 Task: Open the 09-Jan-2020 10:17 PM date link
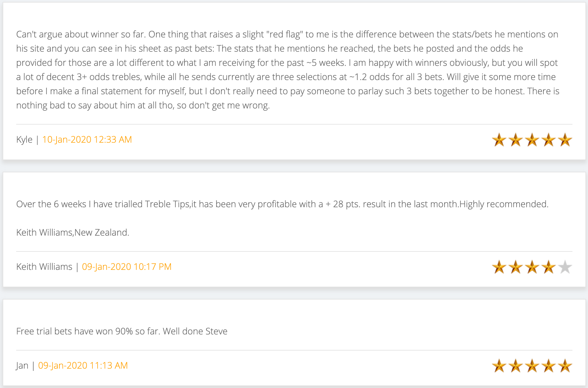(x=127, y=267)
